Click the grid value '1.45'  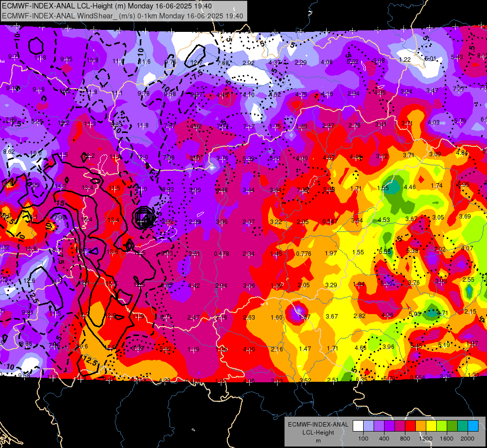coord(276,254)
